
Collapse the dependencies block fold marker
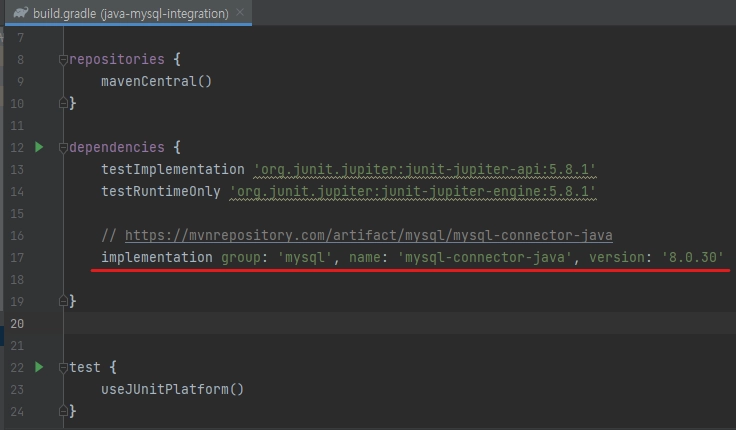tap(63, 147)
